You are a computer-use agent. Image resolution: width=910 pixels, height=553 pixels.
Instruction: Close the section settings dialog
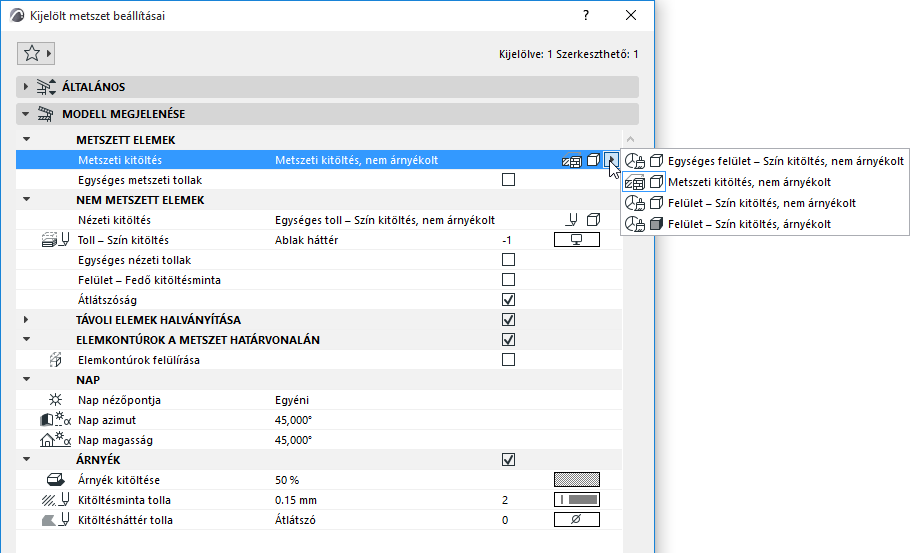coord(631,16)
